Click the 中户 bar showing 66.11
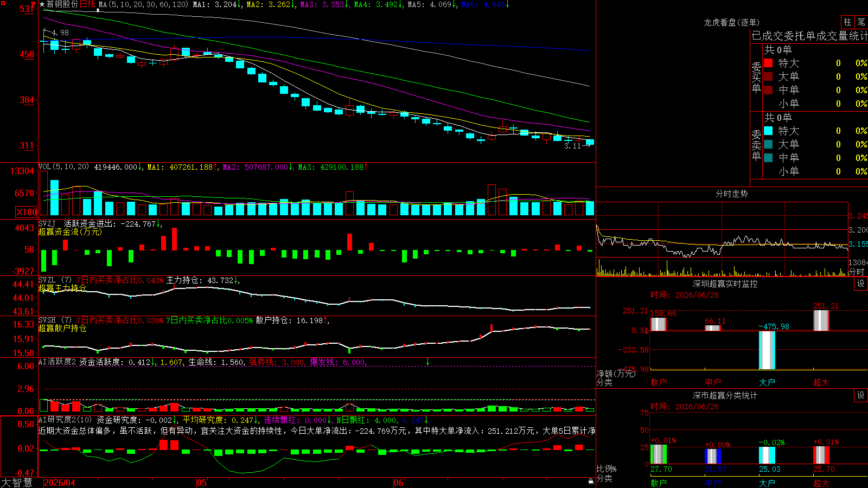Viewport: 868px width, 488px height. (712, 328)
